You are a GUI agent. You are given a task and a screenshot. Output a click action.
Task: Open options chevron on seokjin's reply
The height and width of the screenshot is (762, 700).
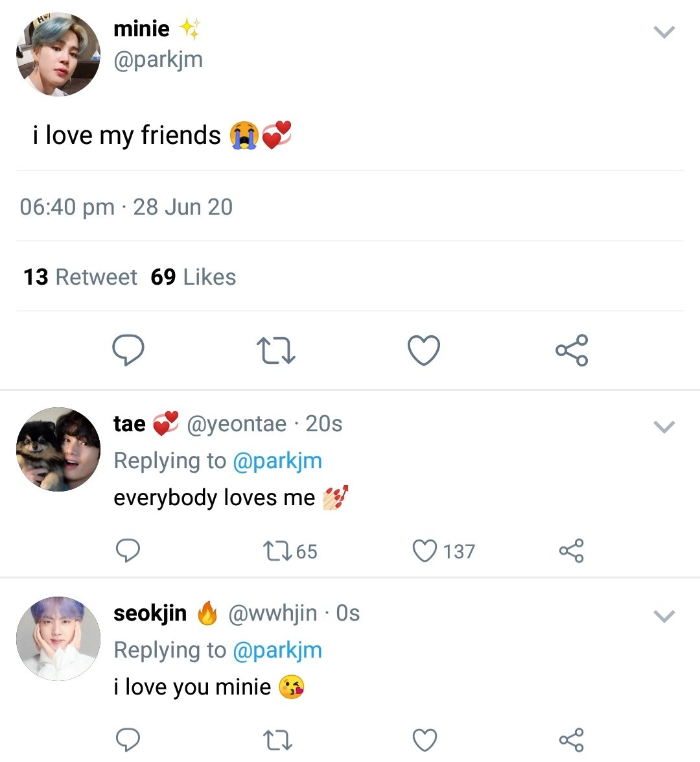664,616
